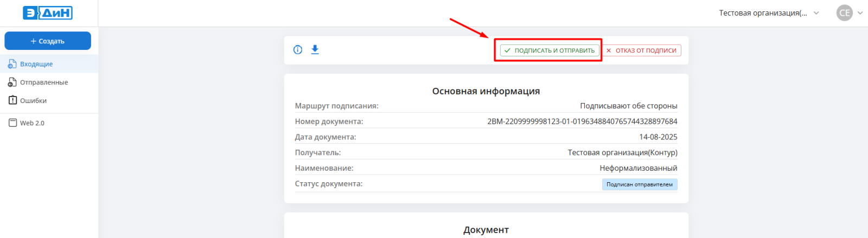This screenshot has width=868, height=238.
Task: Open the Отправленные section
Action: point(44,82)
